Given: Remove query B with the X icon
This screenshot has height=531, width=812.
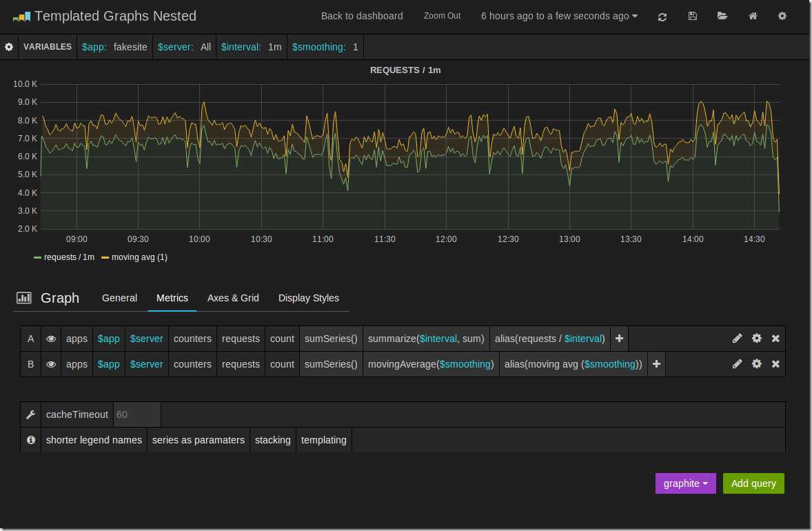Looking at the screenshot, I should [775, 364].
